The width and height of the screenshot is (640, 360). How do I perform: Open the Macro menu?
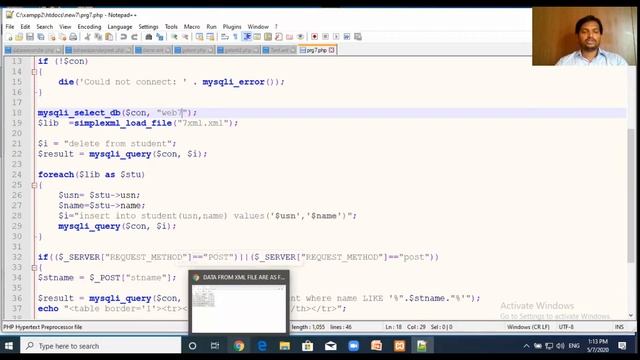(192, 27)
